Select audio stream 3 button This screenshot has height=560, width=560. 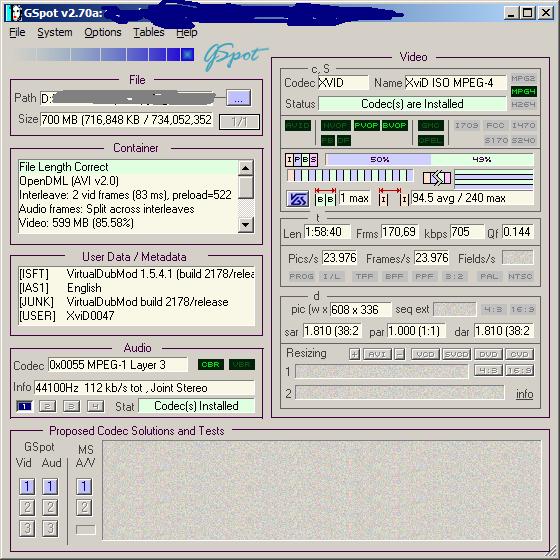coord(71,406)
